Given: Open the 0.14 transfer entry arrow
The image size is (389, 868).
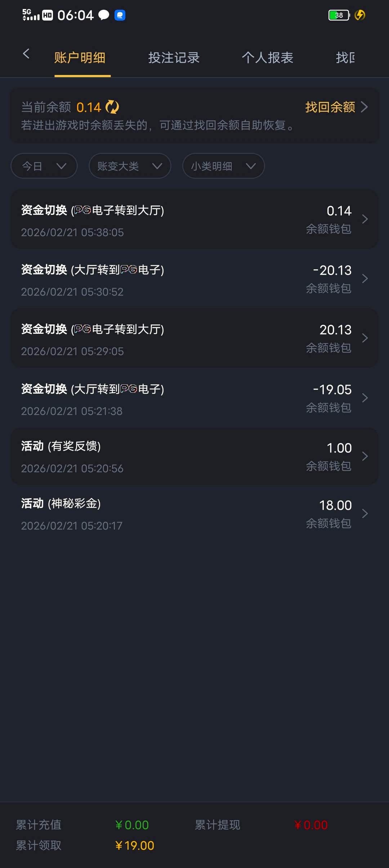Looking at the screenshot, I should (x=365, y=219).
